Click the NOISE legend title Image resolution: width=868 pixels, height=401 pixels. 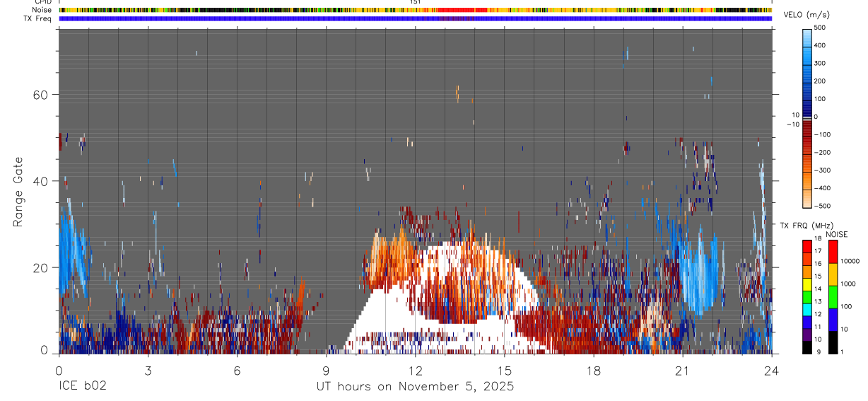click(837, 235)
